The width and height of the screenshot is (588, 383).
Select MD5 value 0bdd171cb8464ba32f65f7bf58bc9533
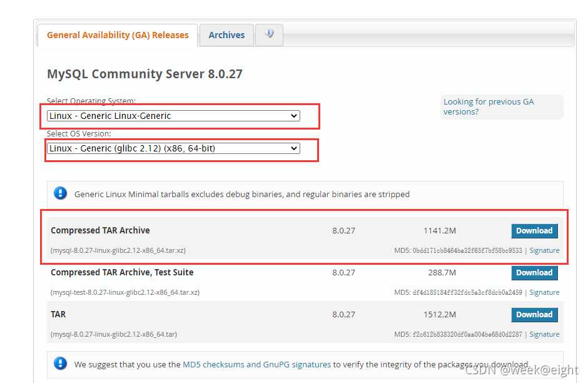pos(467,250)
